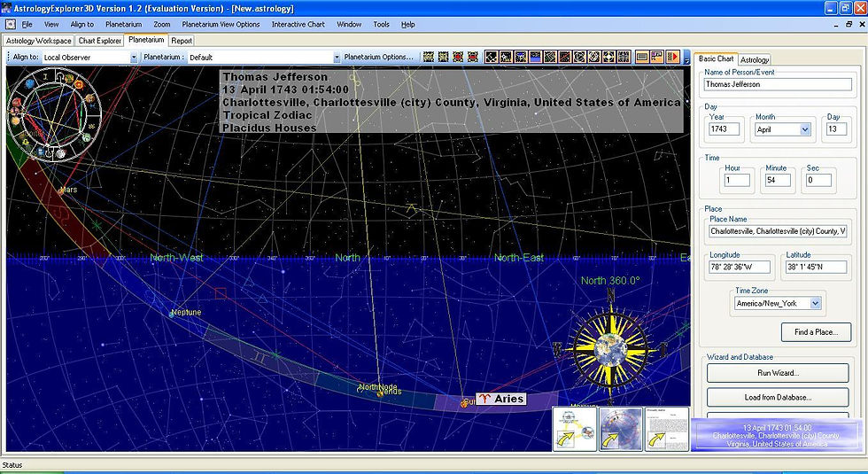Click the Venus planet marker on ecliptic
This screenshot has height=474, width=868.
380,393
